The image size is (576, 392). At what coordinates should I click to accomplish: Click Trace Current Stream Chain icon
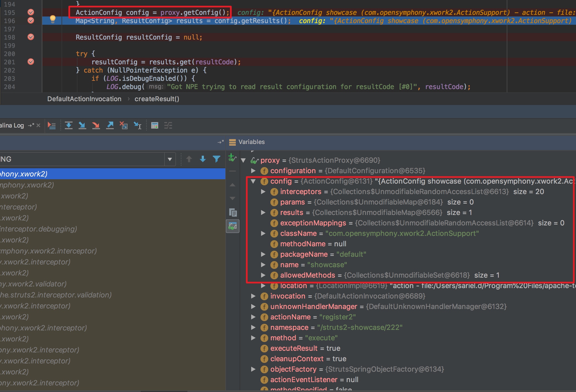point(168,126)
